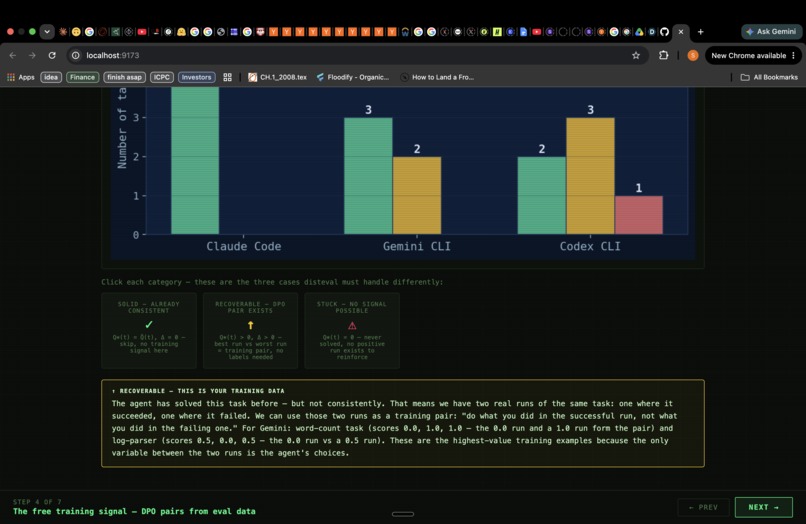The width and height of the screenshot is (806, 524).
Task: Click Codex CLI red bar labeled 1
Action: pos(639,215)
